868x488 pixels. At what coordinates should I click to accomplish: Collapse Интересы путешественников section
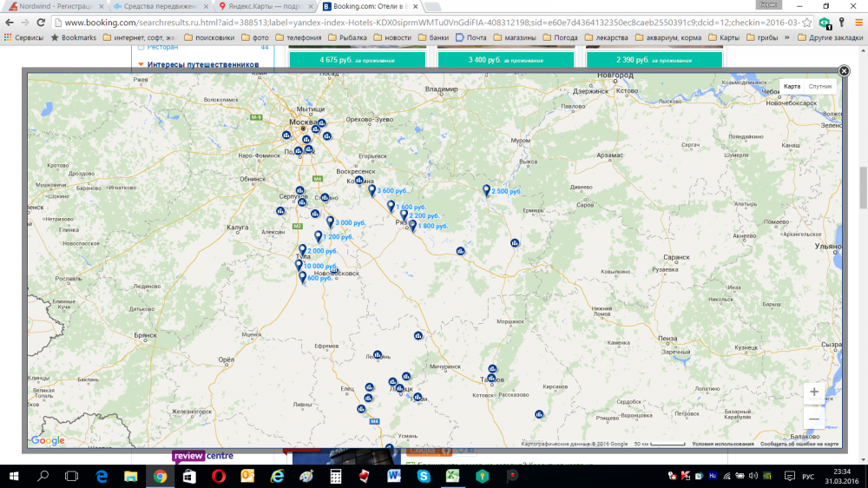[x=141, y=64]
